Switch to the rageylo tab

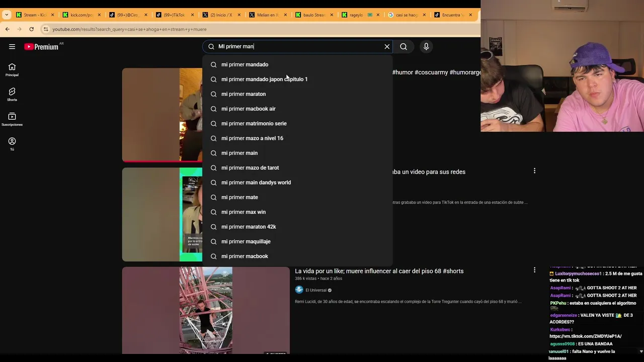(361, 15)
